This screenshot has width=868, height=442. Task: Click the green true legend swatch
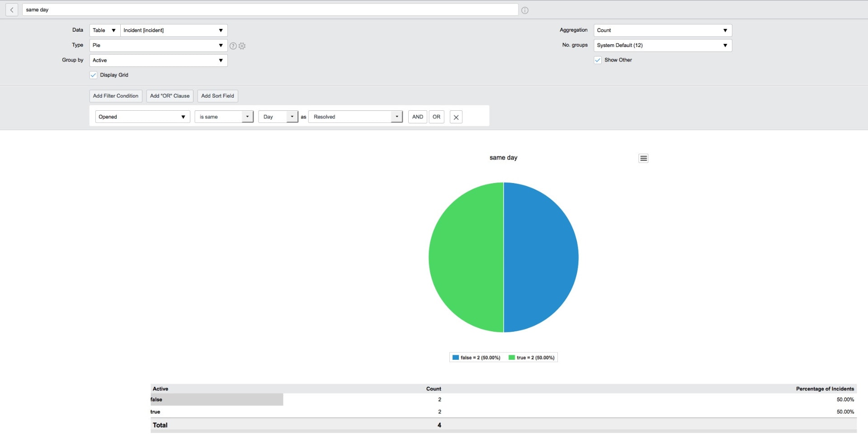512,357
